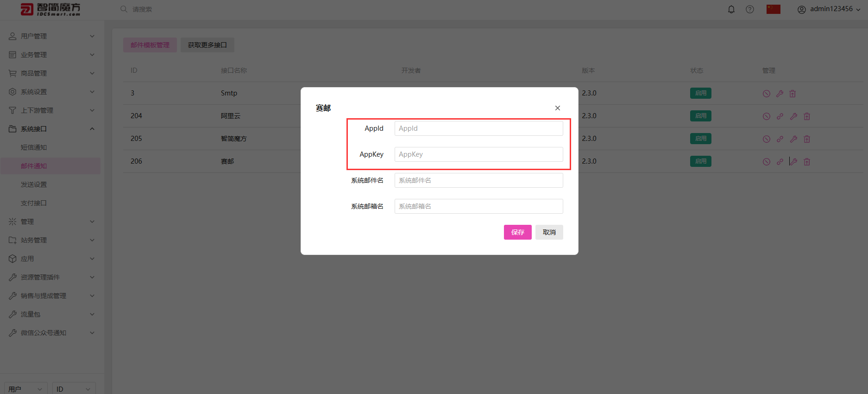
Task: Click the 启用 status badge in row 206
Action: [x=701, y=161]
